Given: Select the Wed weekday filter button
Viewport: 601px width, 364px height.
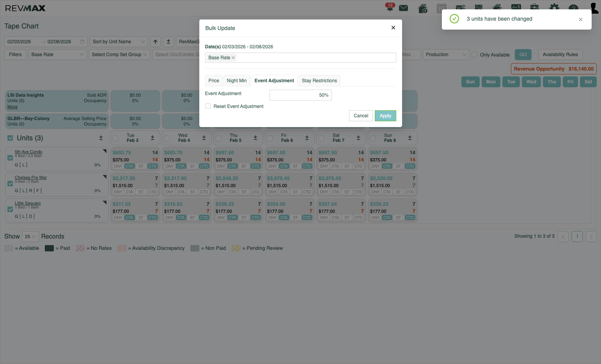Looking at the screenshot, I should tap(531, 82).
